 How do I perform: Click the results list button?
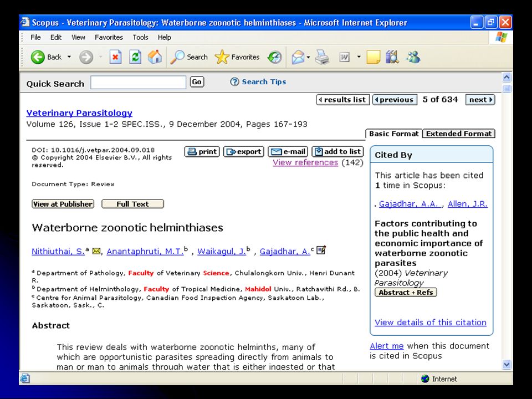(342, 99)
